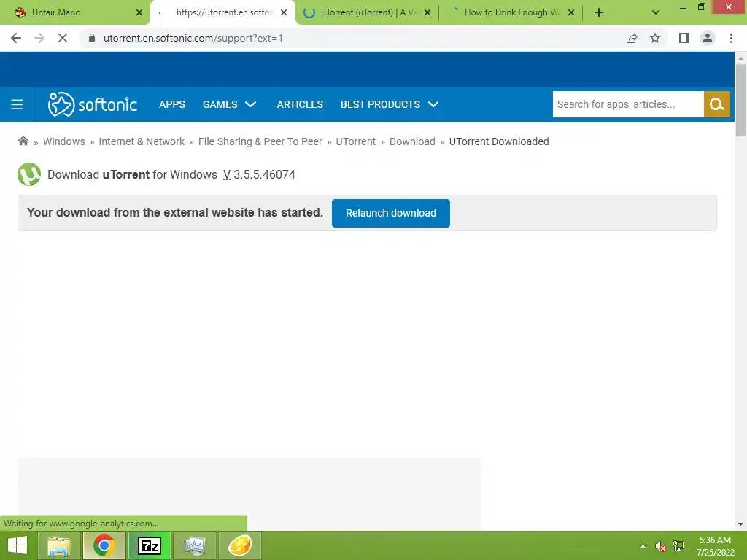
Task: Select the utorrent.en.softonic tab
Action: pos(224,12)
